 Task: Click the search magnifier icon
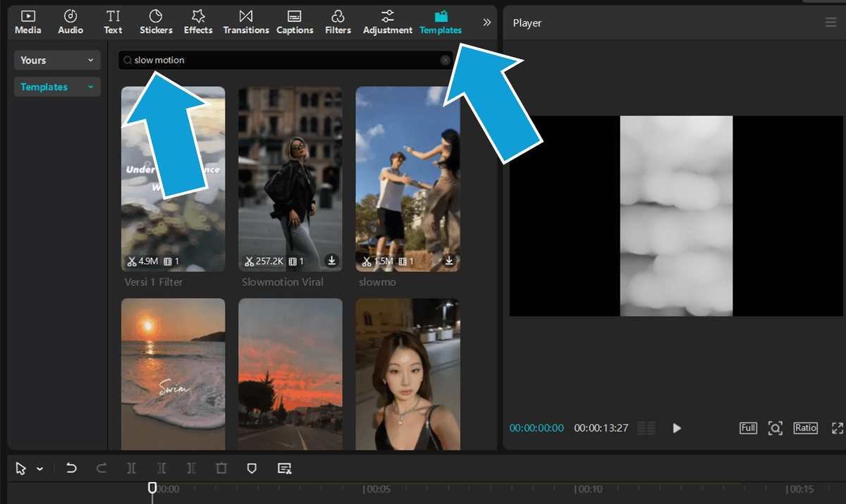pyautogui.click(x=128, y=61)
